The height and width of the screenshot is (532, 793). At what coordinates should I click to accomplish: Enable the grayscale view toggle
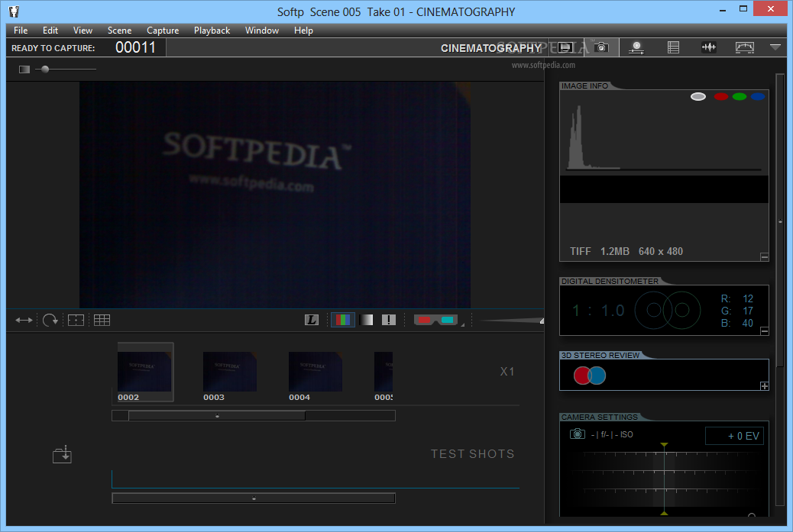pos(366,320)
